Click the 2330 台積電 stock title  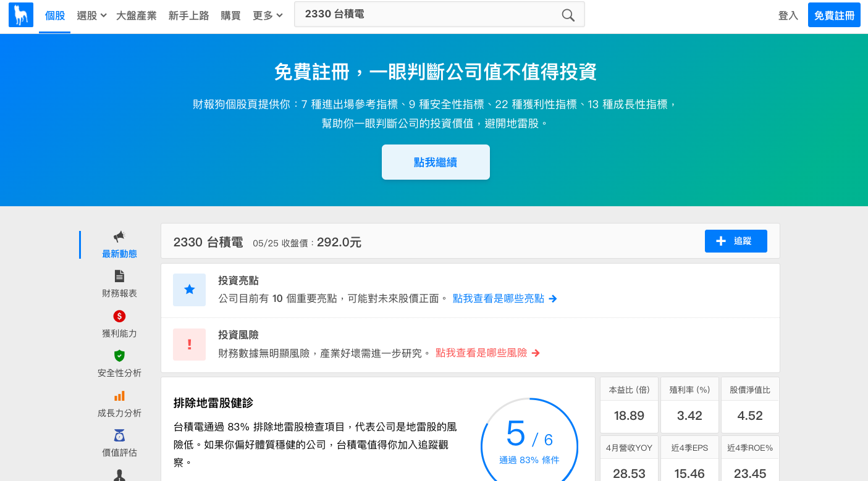tap(208, 242)
